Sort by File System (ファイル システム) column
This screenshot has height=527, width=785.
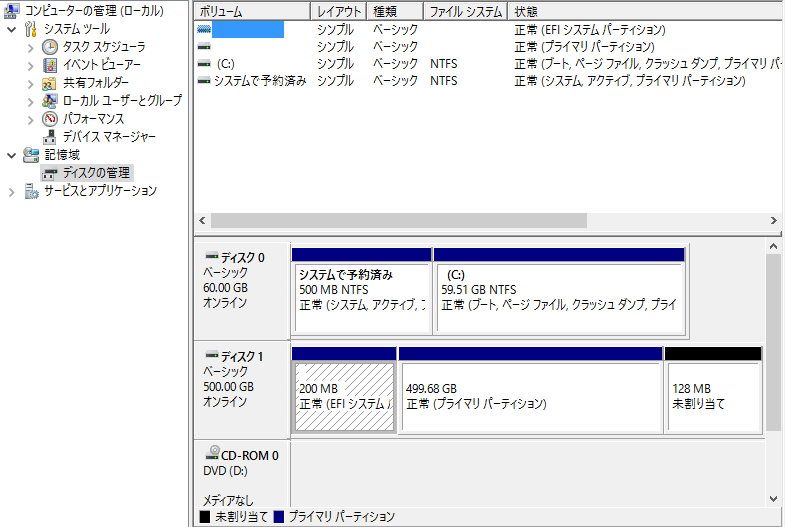(464, 12)
